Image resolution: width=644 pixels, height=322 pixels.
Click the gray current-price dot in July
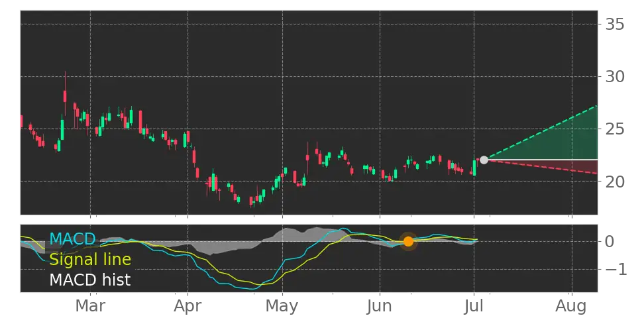[484, 160]
